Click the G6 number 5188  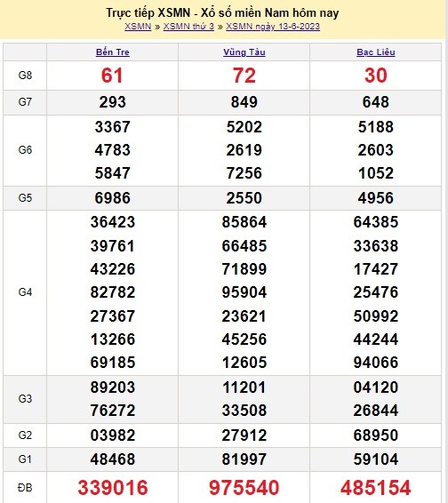tap(376, 127)
